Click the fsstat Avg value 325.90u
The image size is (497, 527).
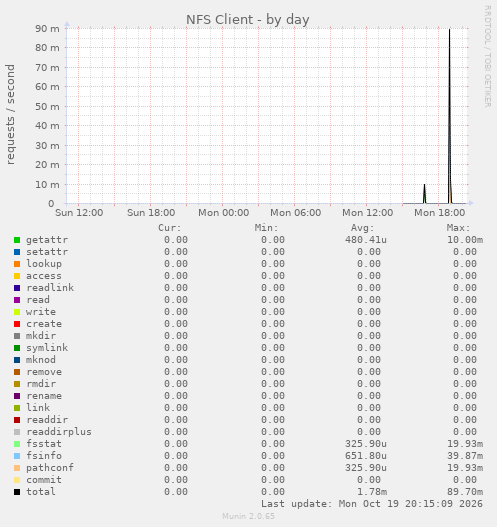[366, 444]
